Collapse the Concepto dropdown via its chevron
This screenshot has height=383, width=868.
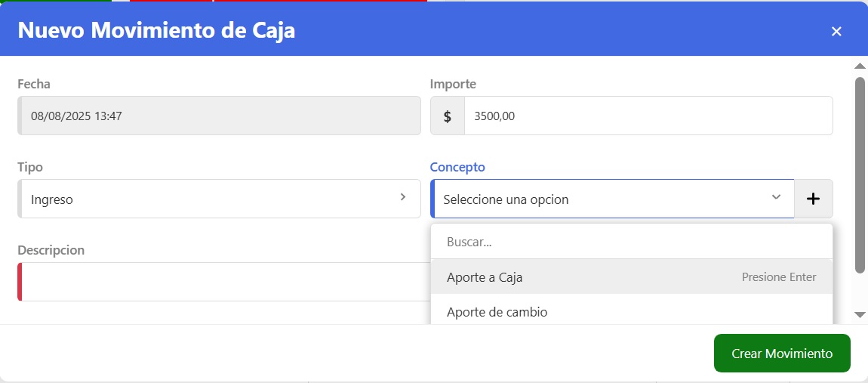point(776,197)
